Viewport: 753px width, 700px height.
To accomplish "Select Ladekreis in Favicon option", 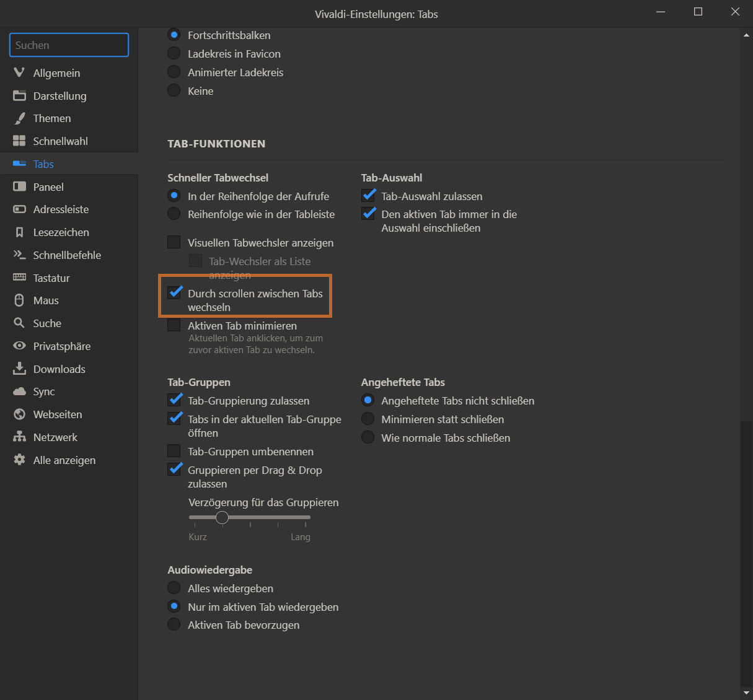I will [x=174, y=53].
